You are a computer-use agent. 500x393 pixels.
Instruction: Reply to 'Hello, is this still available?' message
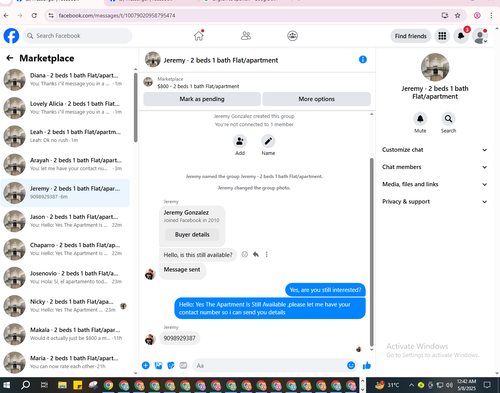[x=256, y=255]
